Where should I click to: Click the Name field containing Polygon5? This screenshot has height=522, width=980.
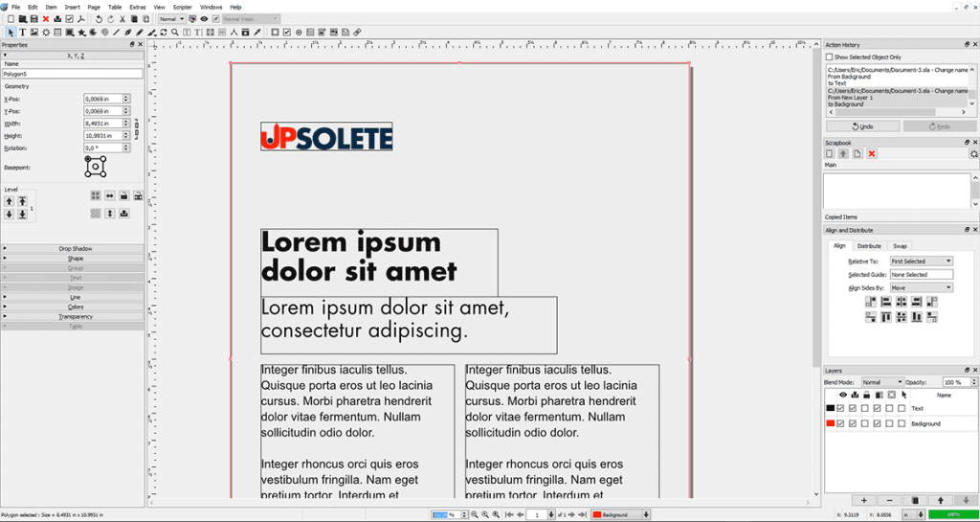(72, 74)
